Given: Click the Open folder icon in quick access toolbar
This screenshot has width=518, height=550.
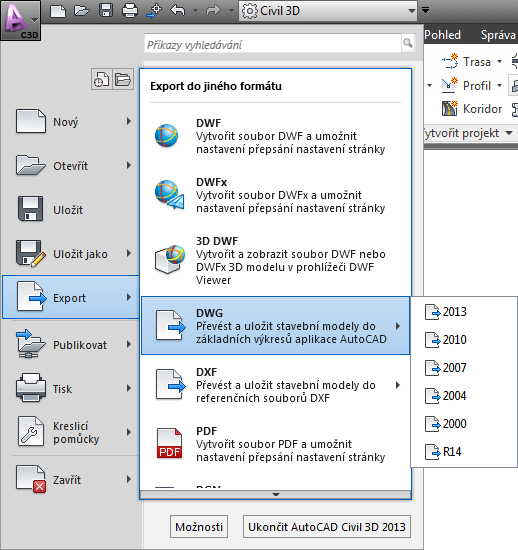Looking at the screenshot, I should click(x=82, y=11).
